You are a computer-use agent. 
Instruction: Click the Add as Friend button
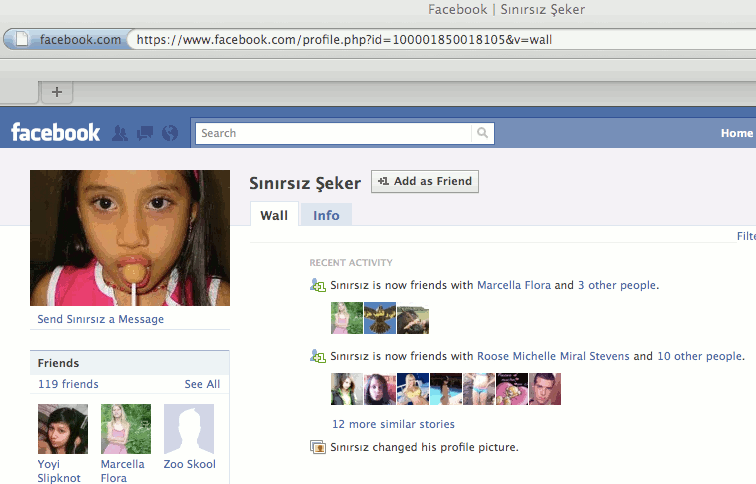425,181
